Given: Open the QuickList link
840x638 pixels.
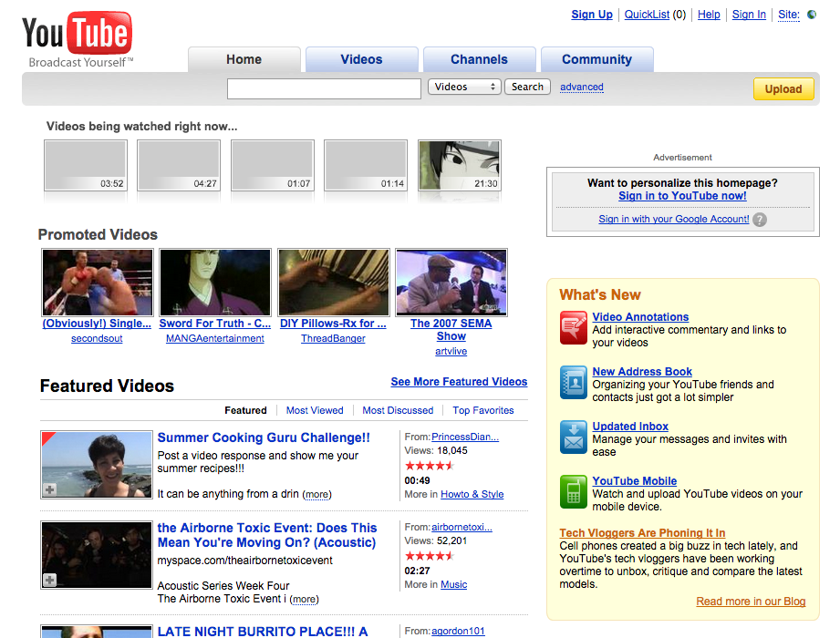Looking at the screenshot, I should point(647,15).
